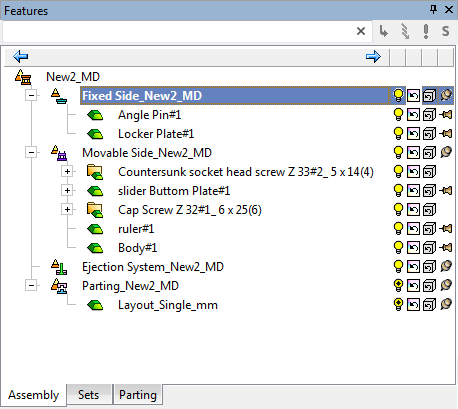The height and width of the screenshot is (409, 458).
Task: Switch to the Parting tab
Action: [138, 395]
